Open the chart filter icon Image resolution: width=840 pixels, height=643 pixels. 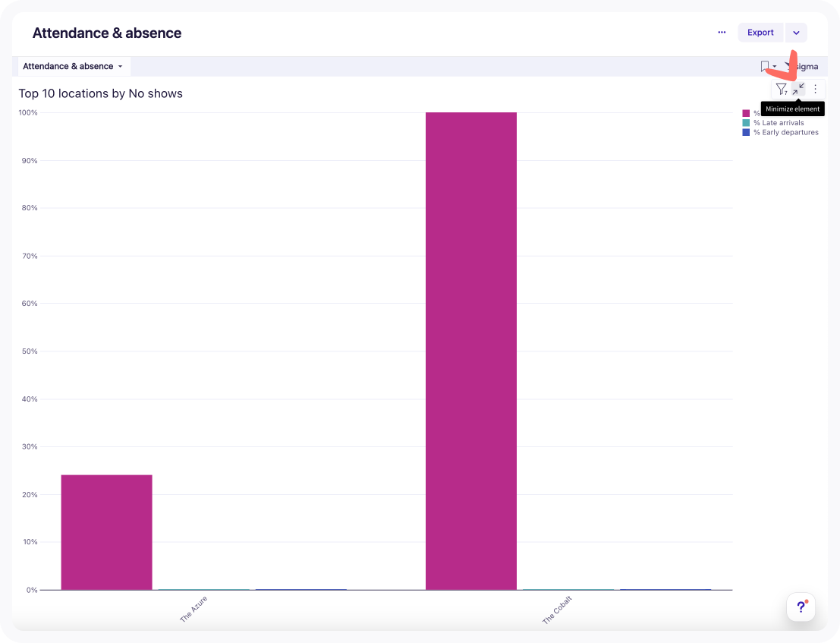click(x=782, y=89)
